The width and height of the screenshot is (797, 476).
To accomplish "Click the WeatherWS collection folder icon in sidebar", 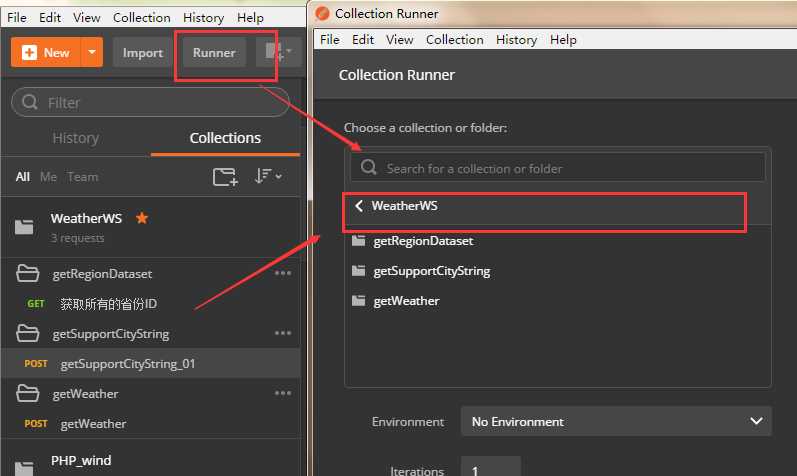I will pos(24,227).
